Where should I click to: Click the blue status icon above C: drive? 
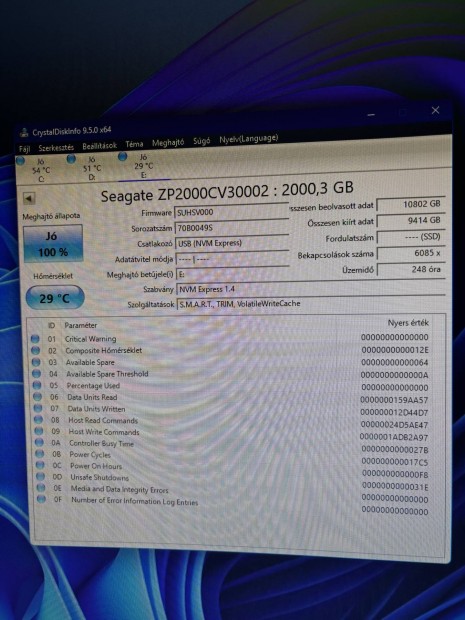[x=20, y=161]
